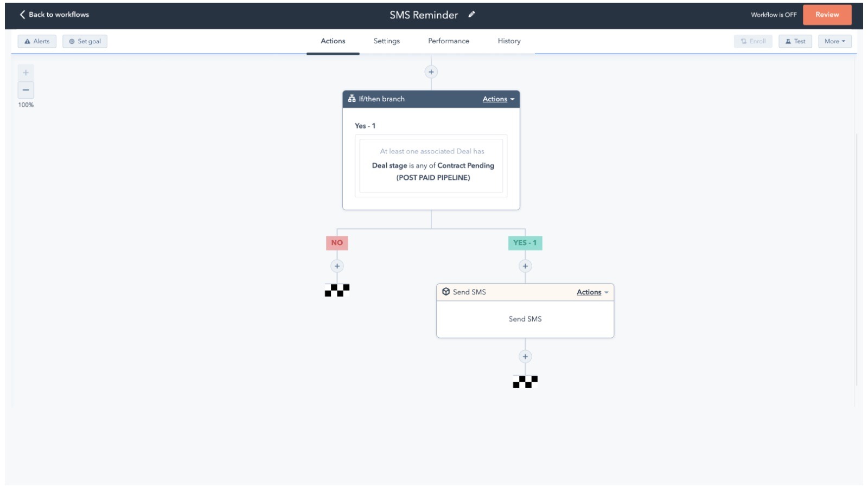Viewport: 868px width, 488px height.
Task: Click the Send SMS action icon
Action: [446, 292]
